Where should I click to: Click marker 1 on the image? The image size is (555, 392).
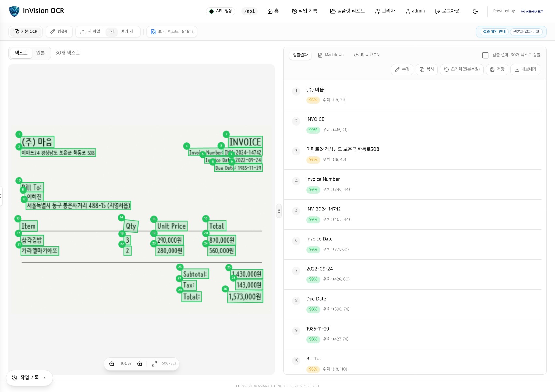point(19,134)
